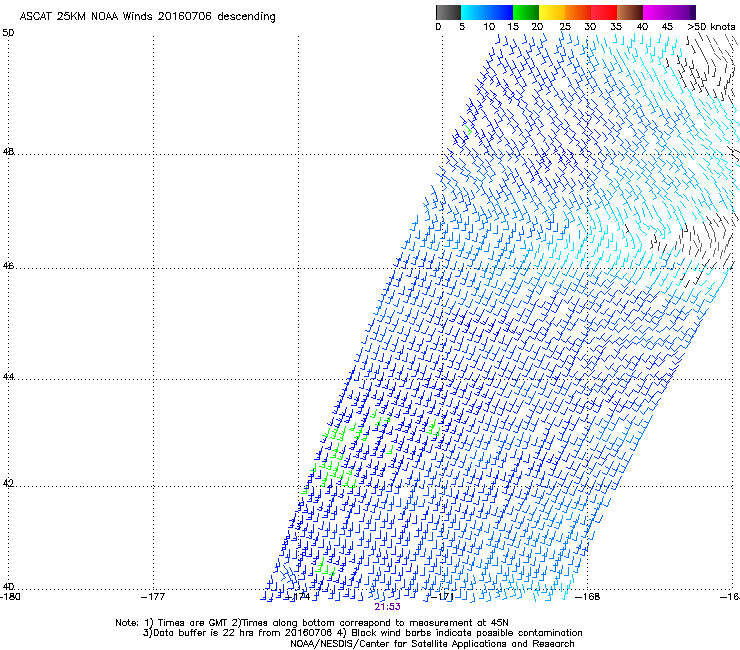Click the longitude label '-177'
The width and height of the screenshot is (740, 650).
click(x=153, y=596)
